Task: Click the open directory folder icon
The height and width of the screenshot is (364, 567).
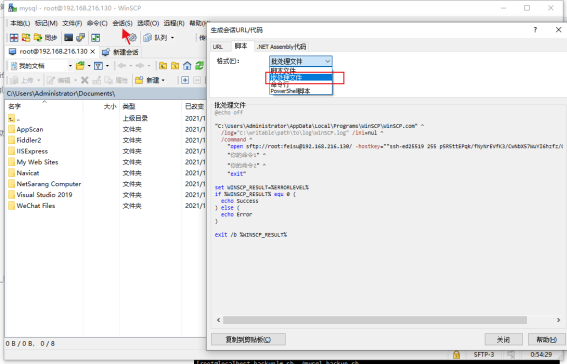Action: coord(80,66)
